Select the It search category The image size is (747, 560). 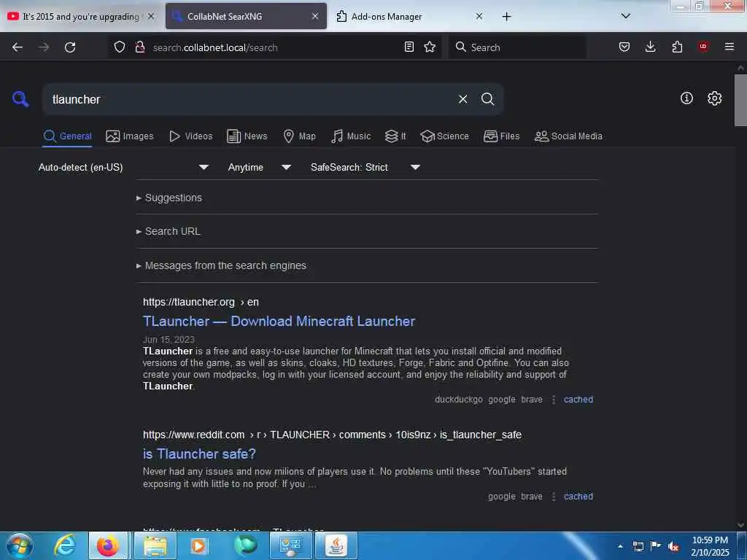pyautogui.click(x=395, y=136)
